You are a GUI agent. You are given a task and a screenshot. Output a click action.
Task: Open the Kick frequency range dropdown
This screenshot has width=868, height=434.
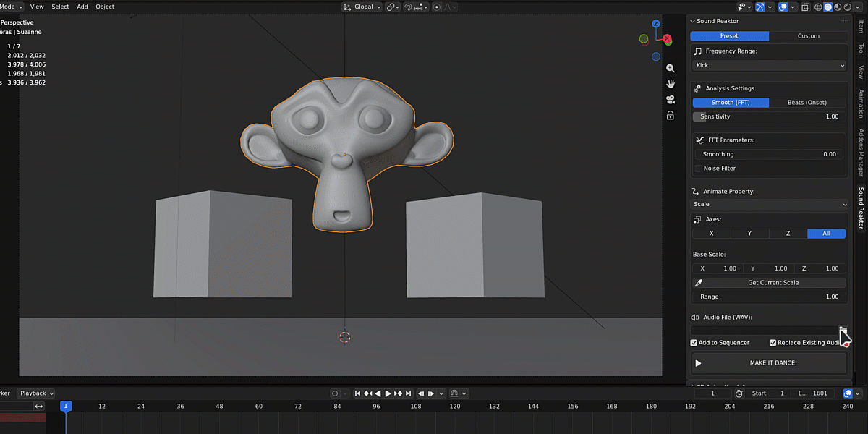(769, 65)
